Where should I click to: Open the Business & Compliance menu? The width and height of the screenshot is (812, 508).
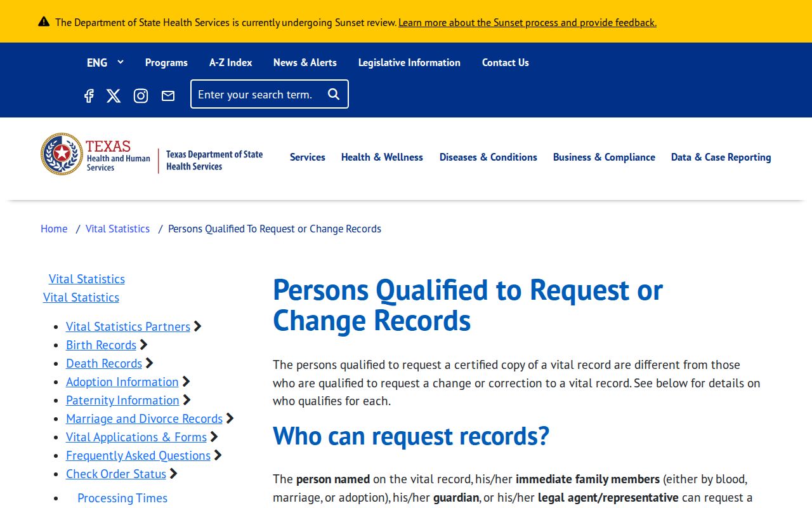pos(604,157)
